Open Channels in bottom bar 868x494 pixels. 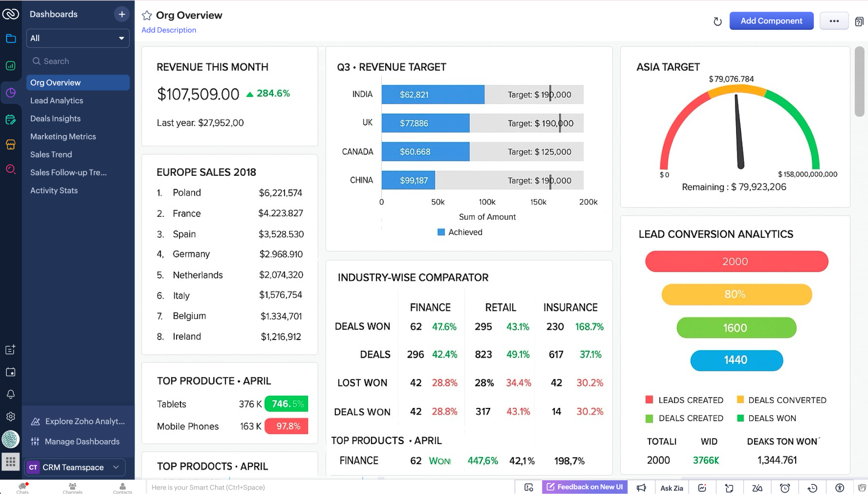tap(72, 488)
